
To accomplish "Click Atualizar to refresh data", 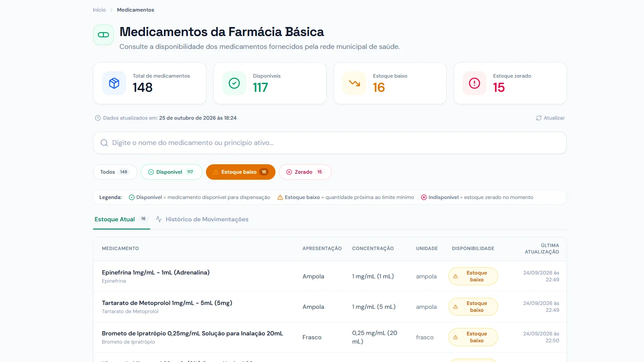I will pos(550,118).
